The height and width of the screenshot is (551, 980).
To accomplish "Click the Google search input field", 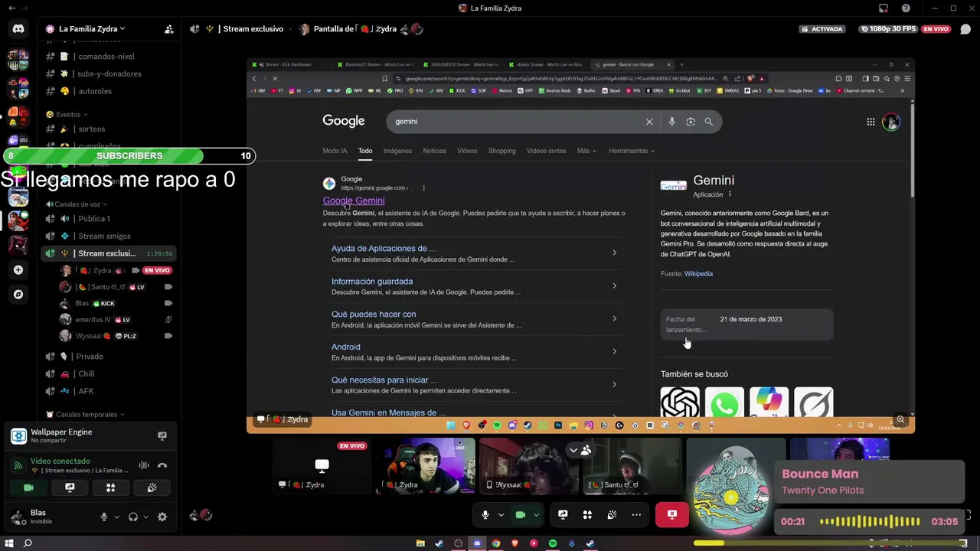I will pos(518,122).
